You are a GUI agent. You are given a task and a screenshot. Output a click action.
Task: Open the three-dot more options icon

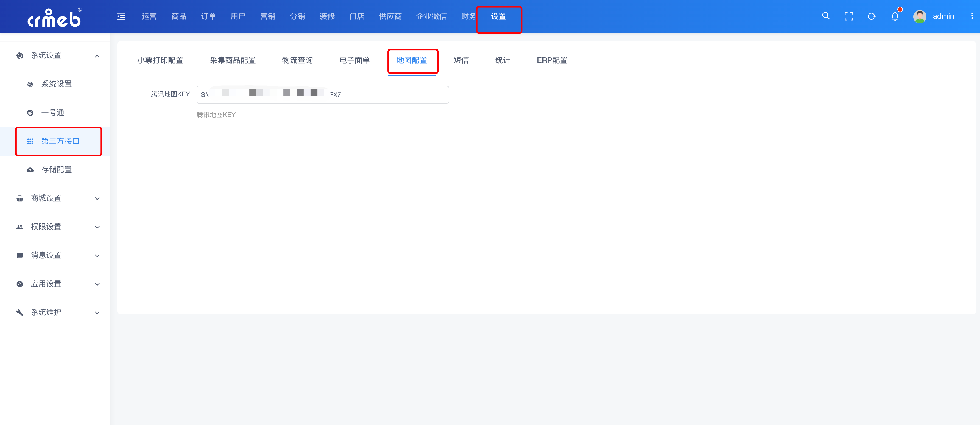[972, 16]
